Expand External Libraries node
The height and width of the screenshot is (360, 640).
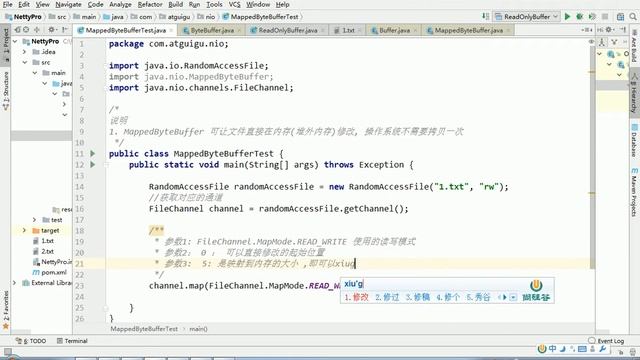[15, 282]
